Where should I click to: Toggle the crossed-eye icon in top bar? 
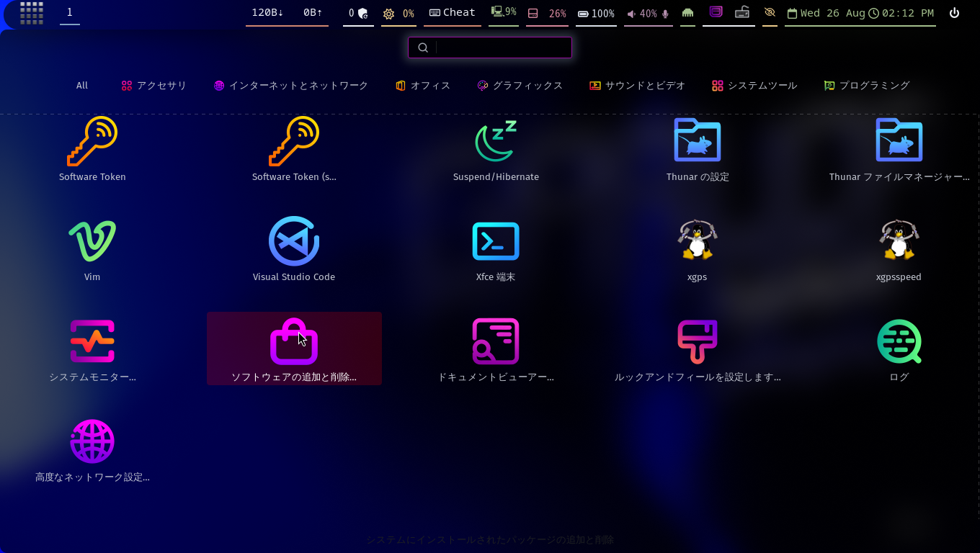[770, 13]
